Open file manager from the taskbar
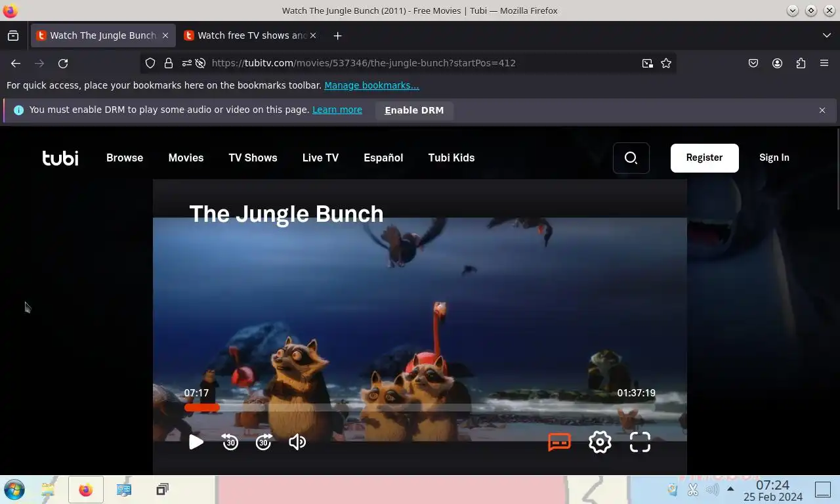This screenshot has width=840, height=504. click(x=48, y=490)
